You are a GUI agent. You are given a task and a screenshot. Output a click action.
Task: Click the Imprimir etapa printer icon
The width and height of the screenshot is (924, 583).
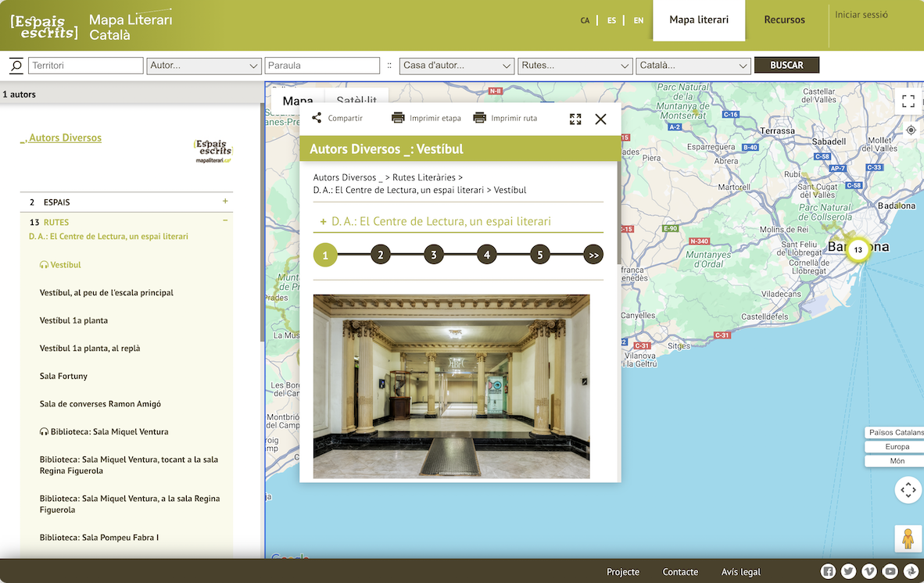pyautogui.click(x=398, y=118)
